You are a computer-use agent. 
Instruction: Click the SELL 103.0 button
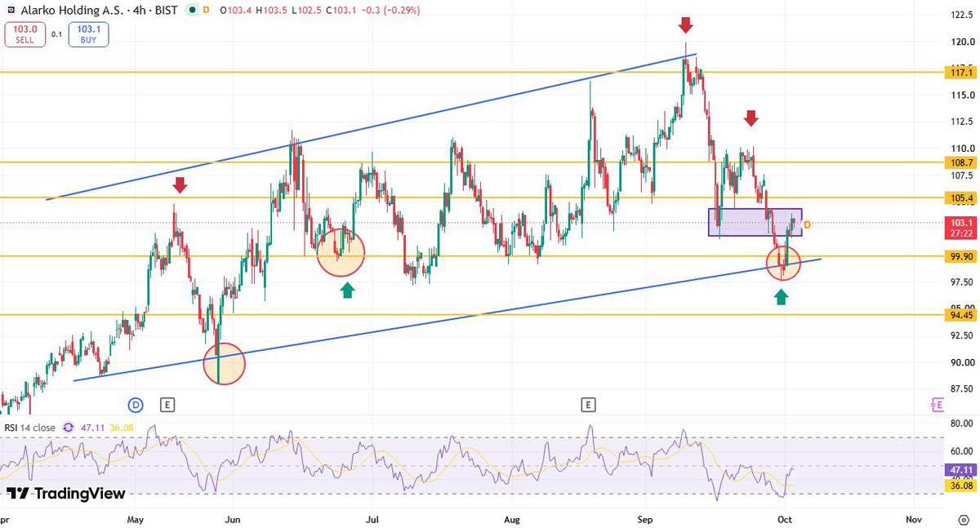[24, 34]
